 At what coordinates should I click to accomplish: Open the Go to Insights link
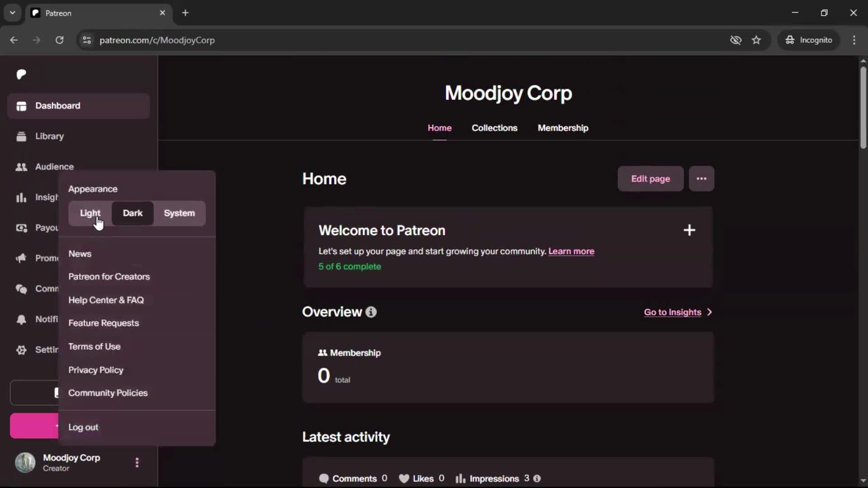click(x=672, y=312)
